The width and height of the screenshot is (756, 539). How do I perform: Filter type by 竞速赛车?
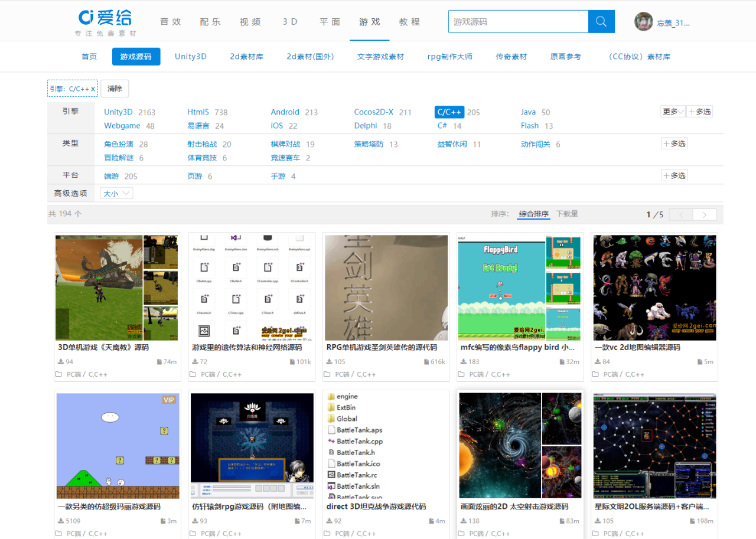click(x=285, y=158)
